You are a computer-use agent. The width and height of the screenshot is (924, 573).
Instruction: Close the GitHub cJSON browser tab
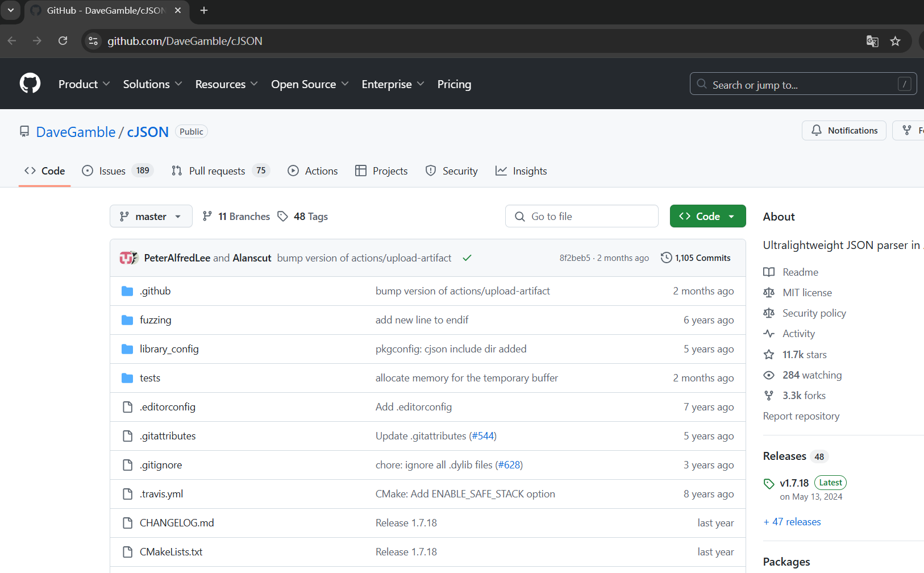point(178,10)
